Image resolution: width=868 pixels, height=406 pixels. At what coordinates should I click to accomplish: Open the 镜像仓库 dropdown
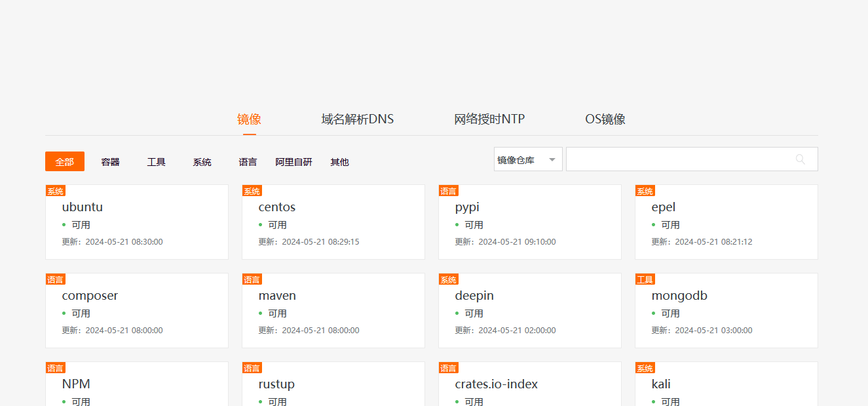click(528, 159)
